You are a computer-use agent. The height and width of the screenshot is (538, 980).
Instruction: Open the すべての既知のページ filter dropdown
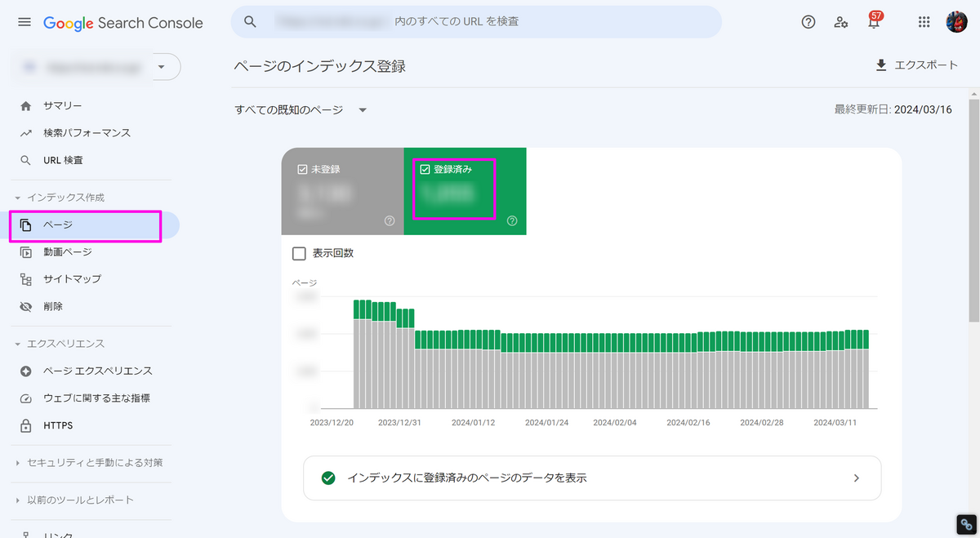tap(301, 110)
